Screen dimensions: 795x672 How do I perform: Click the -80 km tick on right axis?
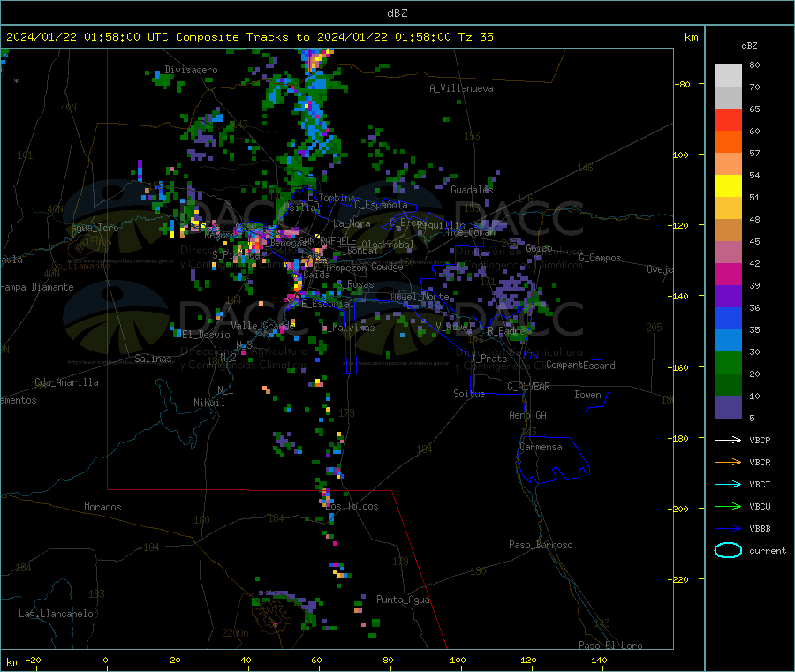pyautogui.click(x=683, y=84)
